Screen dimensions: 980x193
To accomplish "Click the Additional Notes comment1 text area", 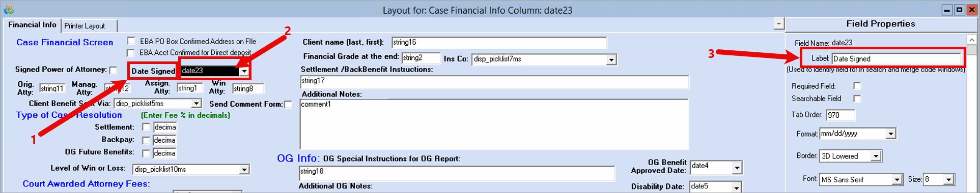I will [494, 124].
